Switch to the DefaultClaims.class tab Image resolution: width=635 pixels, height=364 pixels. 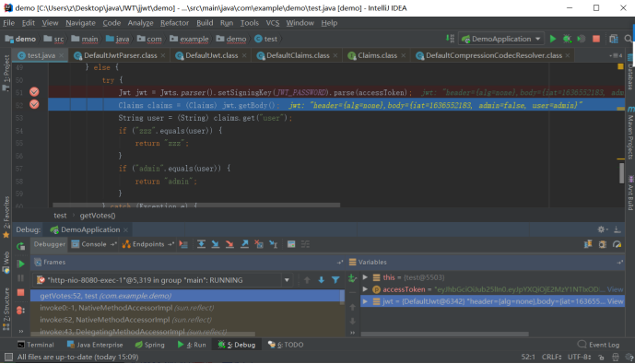(298, 55)
